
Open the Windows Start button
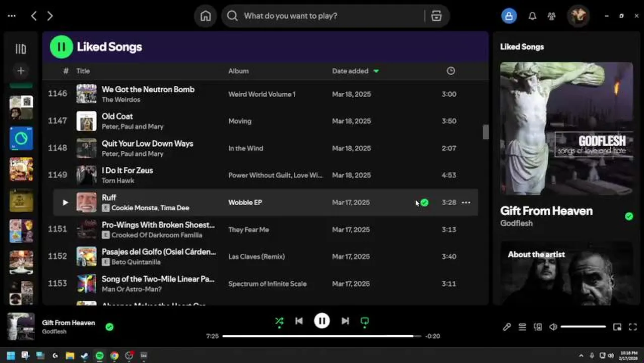11,355
